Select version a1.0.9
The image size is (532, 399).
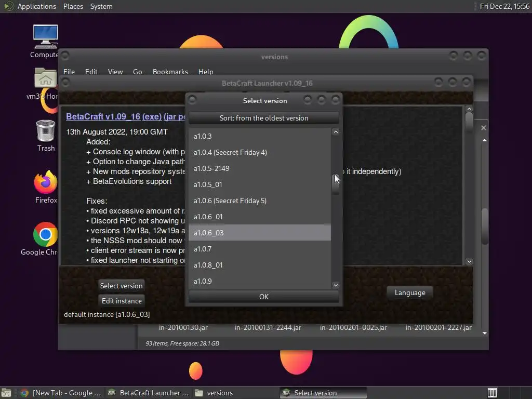(260, 281)
